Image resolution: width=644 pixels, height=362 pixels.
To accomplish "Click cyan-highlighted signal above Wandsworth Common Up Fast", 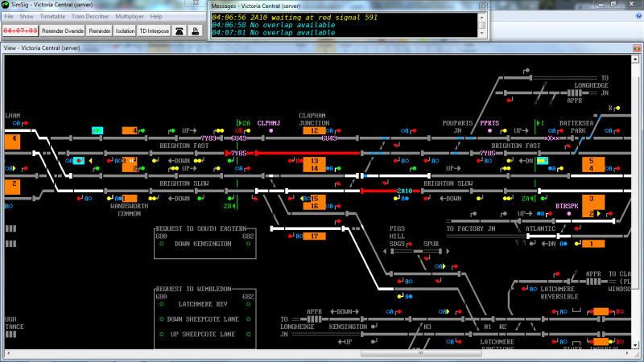I will point(97,130).
